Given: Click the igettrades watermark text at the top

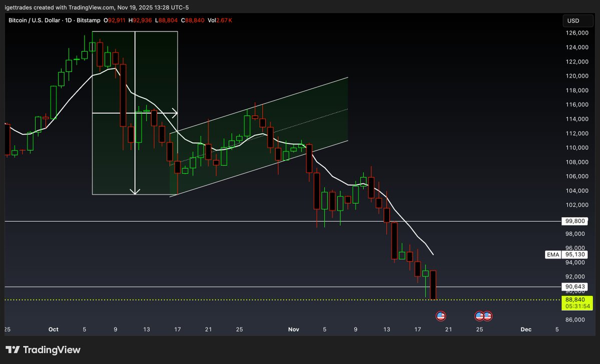Looking at the screenshot, I should point(20,7).
